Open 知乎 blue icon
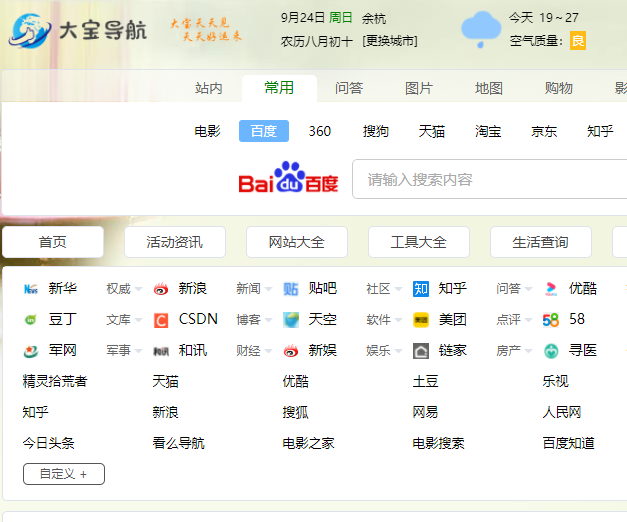 click(421, 289)
